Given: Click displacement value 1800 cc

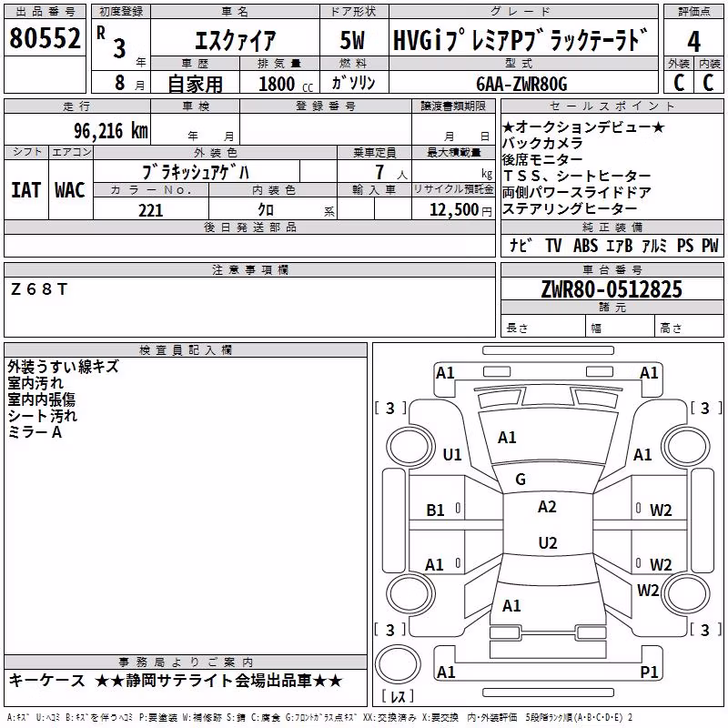Looking at the screenshot, I should click(286, 84).
